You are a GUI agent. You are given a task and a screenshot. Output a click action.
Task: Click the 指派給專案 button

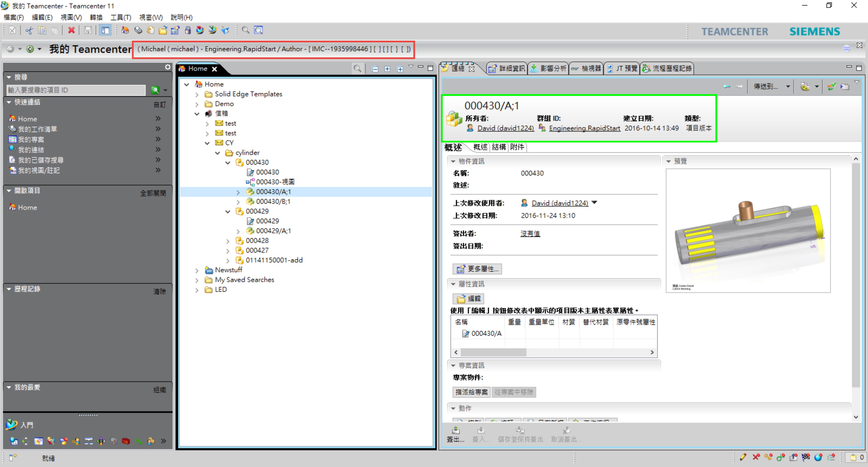(x=471, y=392)
